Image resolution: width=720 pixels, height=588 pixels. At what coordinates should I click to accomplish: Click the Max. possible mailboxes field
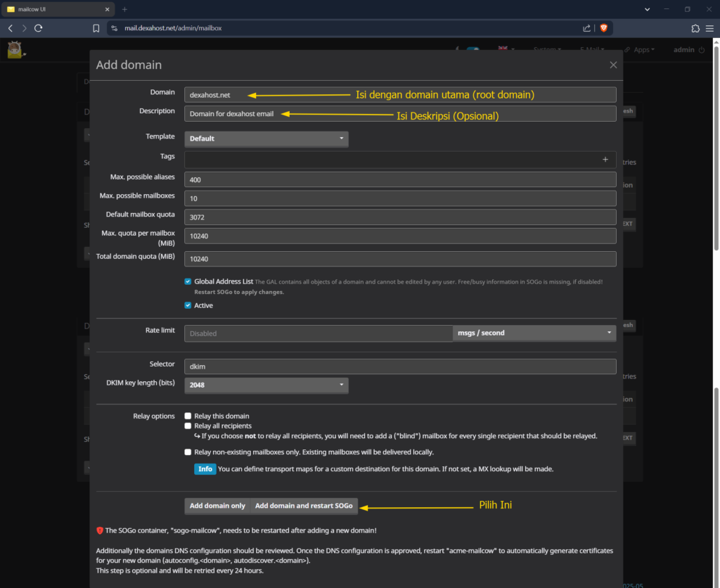pos(400,198)
